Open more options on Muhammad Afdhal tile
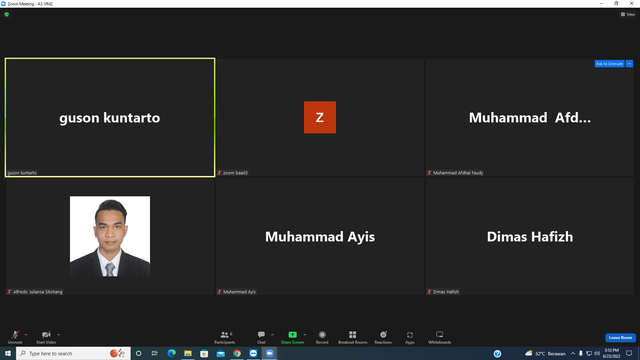 point(629,64)
